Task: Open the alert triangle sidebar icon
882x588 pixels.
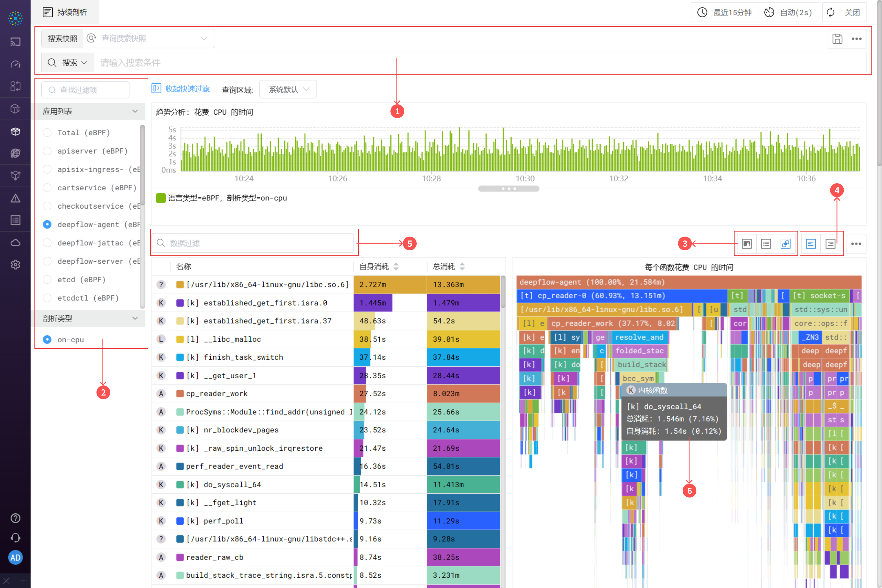Action: 15,198
